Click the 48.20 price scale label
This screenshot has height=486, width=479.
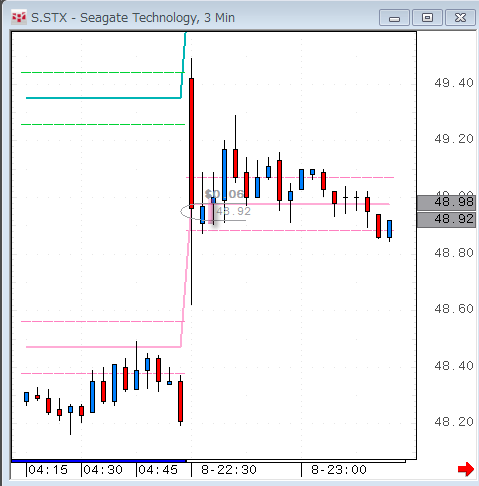click(454, 422)
